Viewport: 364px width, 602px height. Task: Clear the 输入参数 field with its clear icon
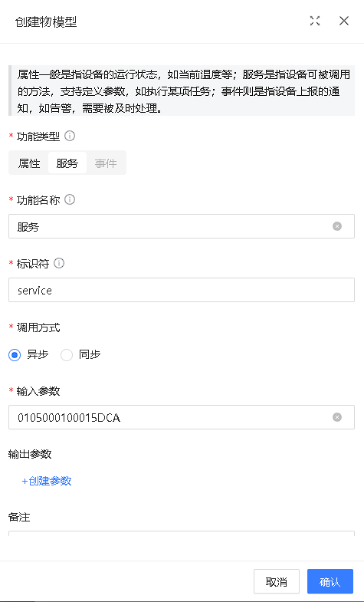pos(337,417)
